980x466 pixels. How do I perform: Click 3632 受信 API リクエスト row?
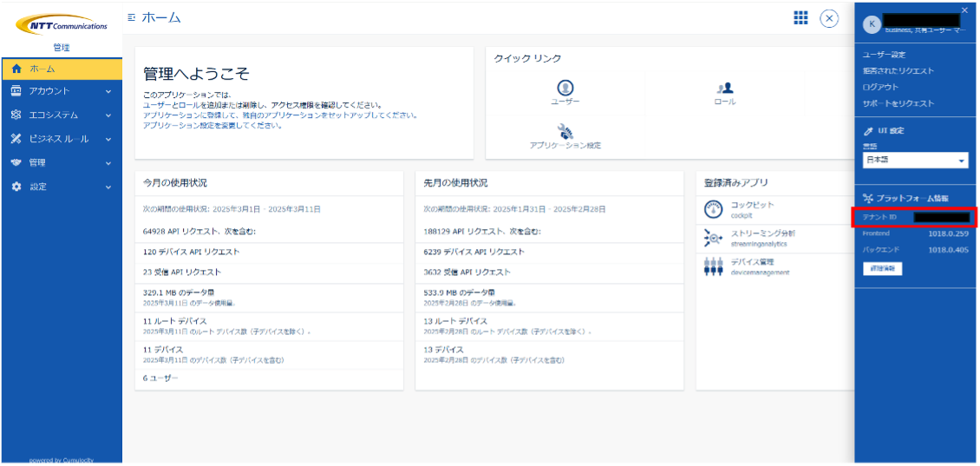click(549, 272)
